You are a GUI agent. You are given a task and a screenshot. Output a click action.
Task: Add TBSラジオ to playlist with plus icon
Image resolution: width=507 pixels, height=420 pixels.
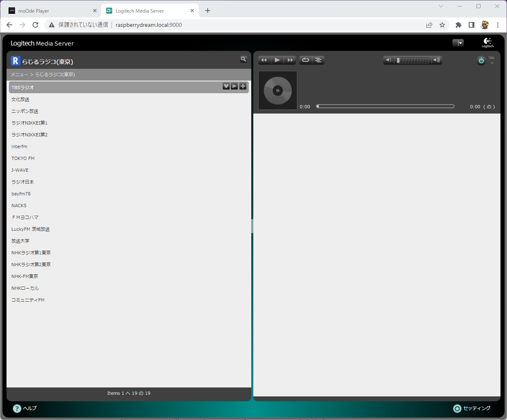[243, 86]
